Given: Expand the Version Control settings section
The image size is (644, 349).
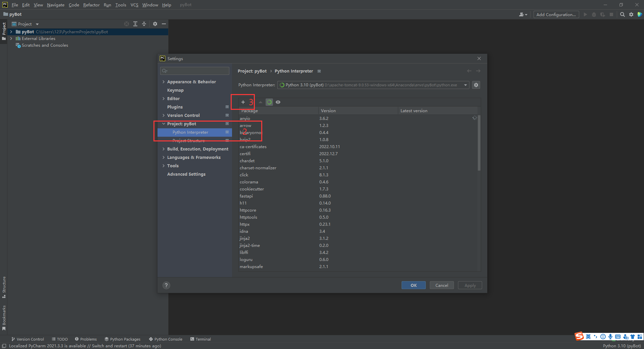Looking at the screenshot, I should pyautogui.click(x=164, y=116).
